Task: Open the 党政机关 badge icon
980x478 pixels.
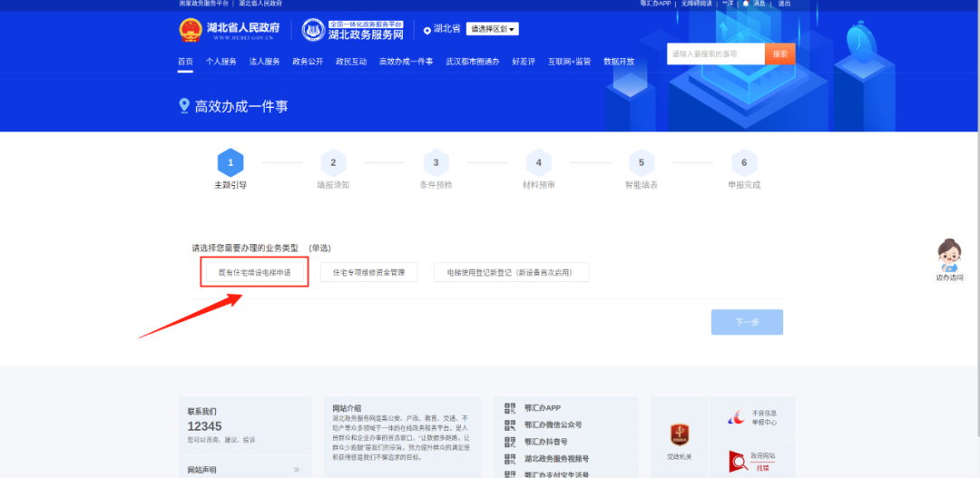Action: pyautogui.click(x=681, y=434)
